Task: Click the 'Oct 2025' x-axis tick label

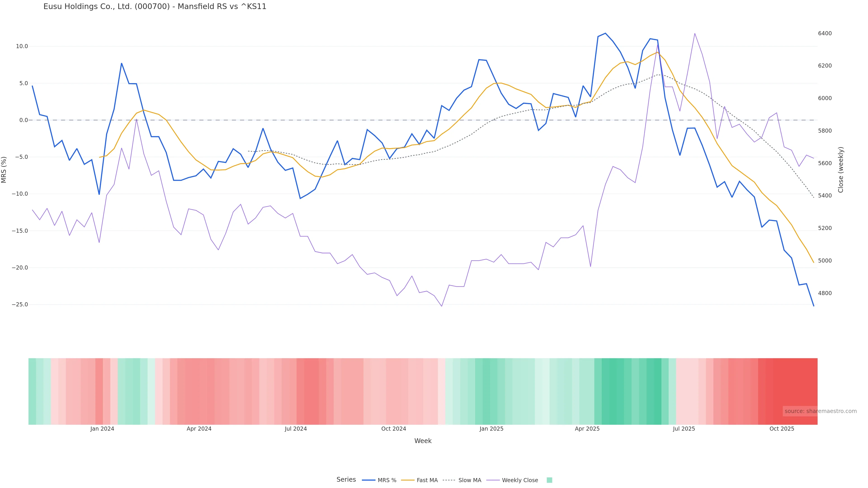Action: 782,429
